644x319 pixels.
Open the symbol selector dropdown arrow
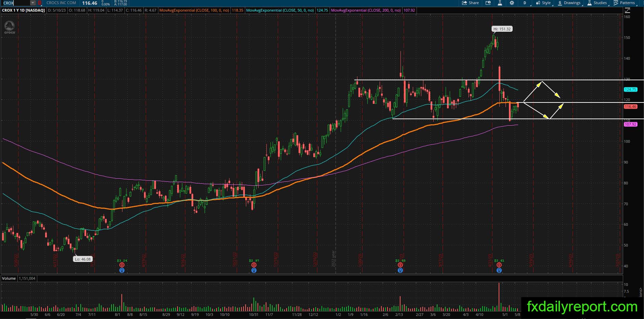coord(33,3)
